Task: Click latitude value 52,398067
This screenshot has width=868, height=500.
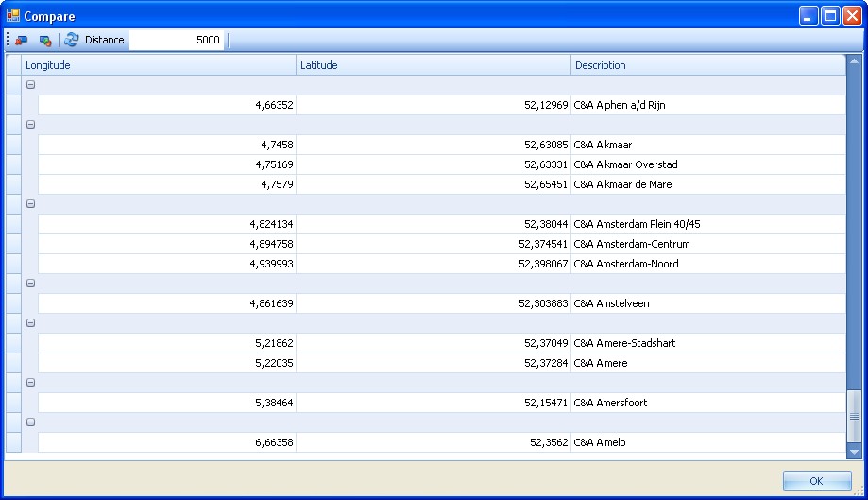Action: tap(543, 264)
